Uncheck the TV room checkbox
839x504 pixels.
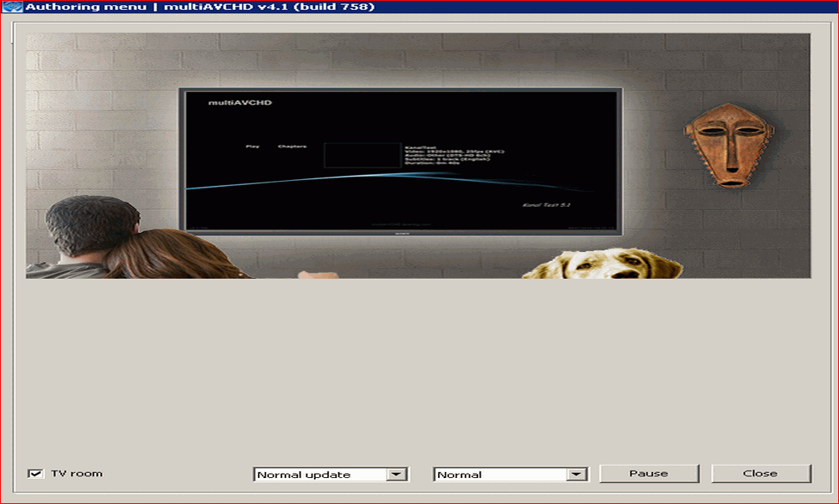35,474
